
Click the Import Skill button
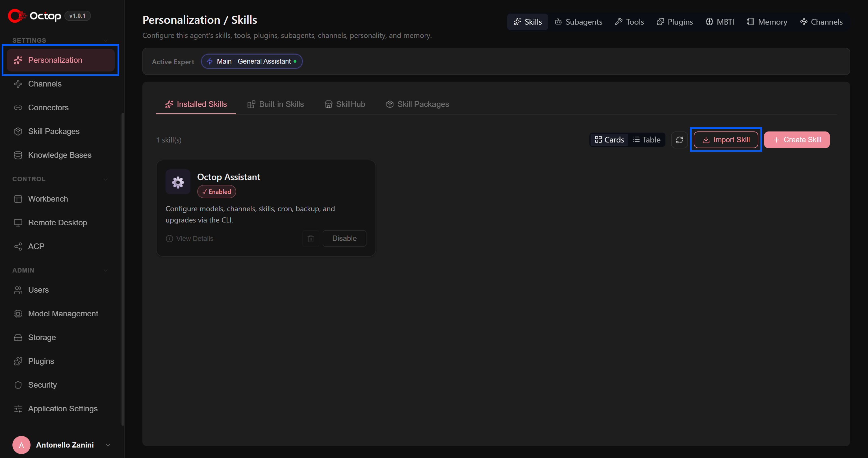[x=726, y=140]
